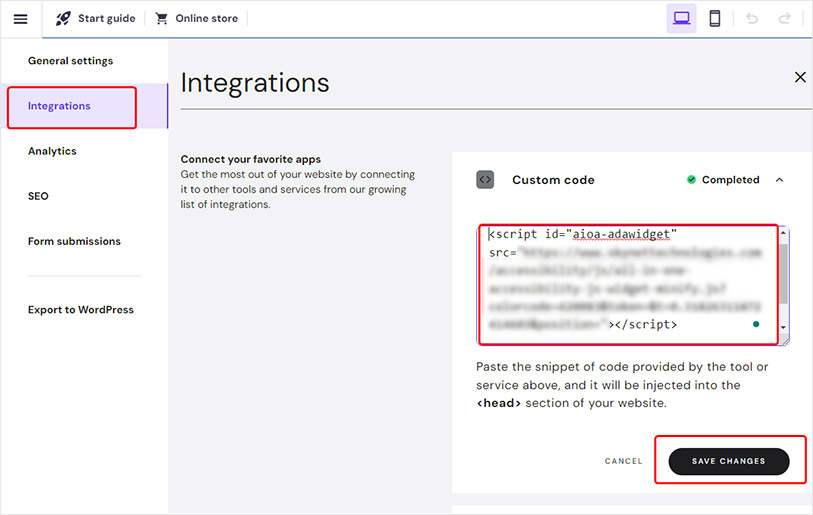Click the code box scrollbar down arrow
813x515 pixels.
[x=783, y=327]
